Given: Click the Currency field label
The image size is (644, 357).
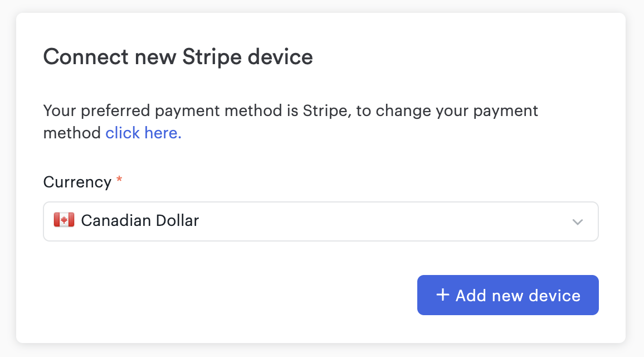Looking at the screenshot, I should (77, 182).
